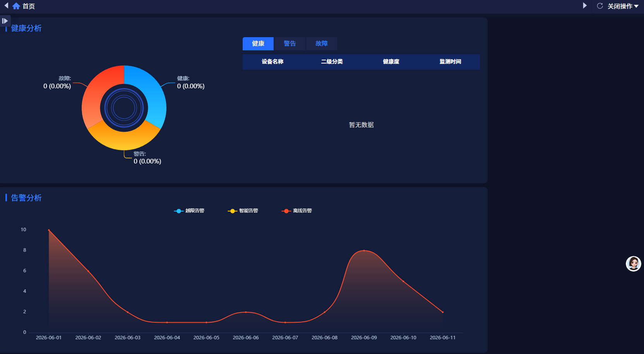This screenshot has width=644, height=354.
Task: Click the chart point at 2026-06-06
Action: point(246,312)
